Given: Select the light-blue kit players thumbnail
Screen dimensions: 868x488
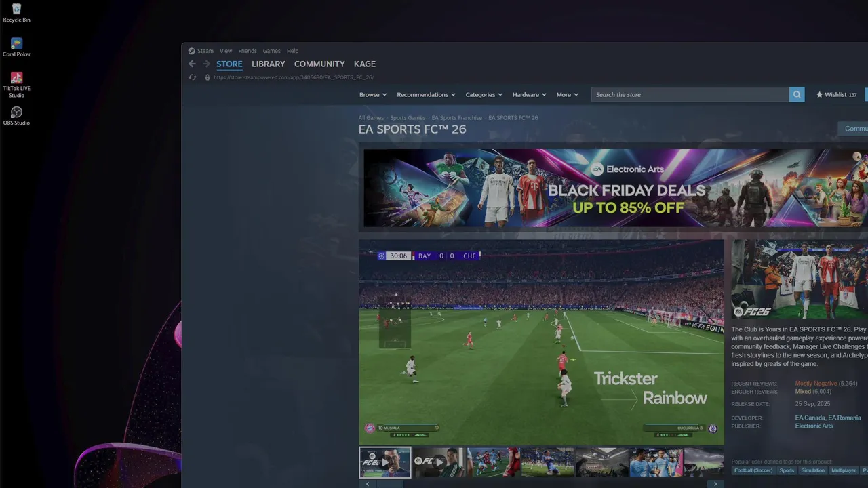Looking at the screenshot, I should (656, 462).
